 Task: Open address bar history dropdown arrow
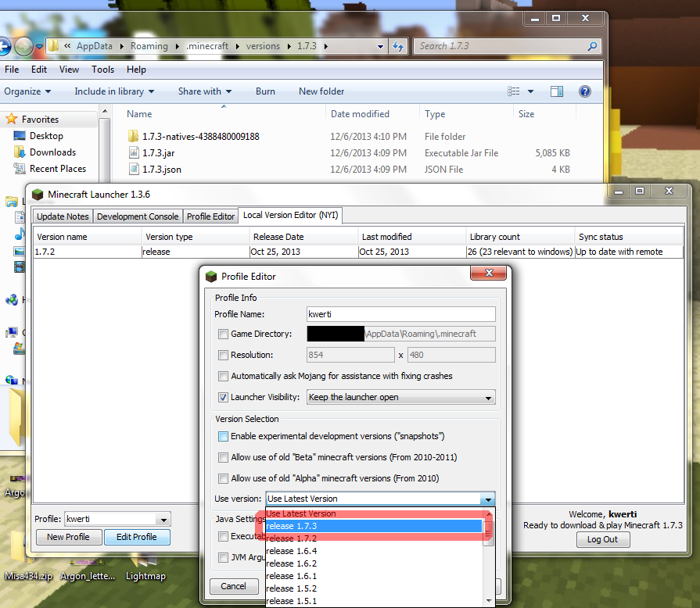[x=380, y=46]
